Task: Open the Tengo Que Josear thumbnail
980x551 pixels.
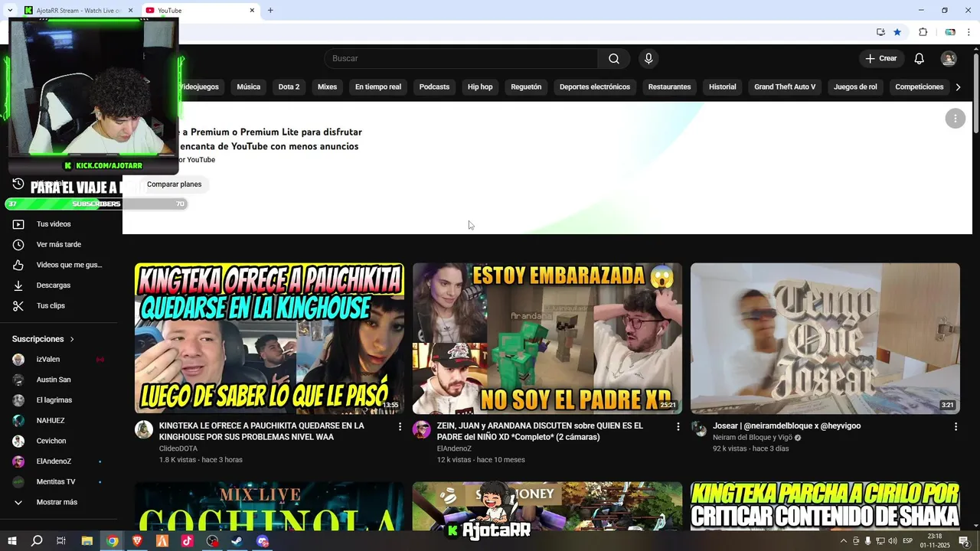Action: coord(825,339)
